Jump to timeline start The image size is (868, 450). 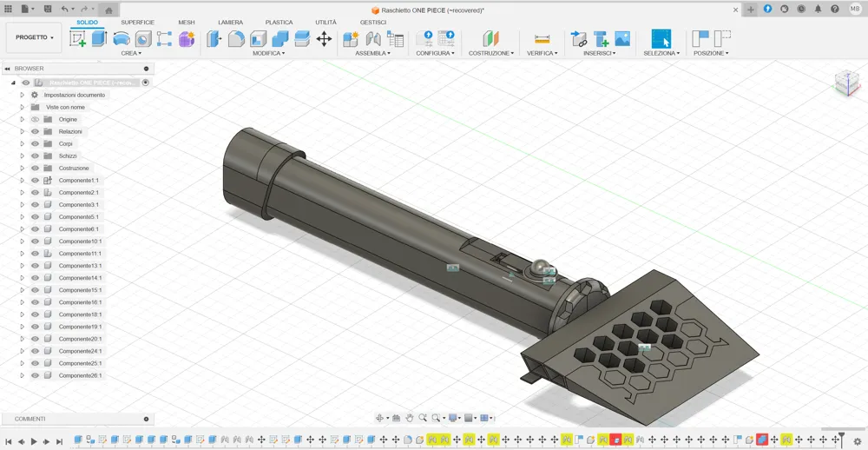[x=9, y=441]
